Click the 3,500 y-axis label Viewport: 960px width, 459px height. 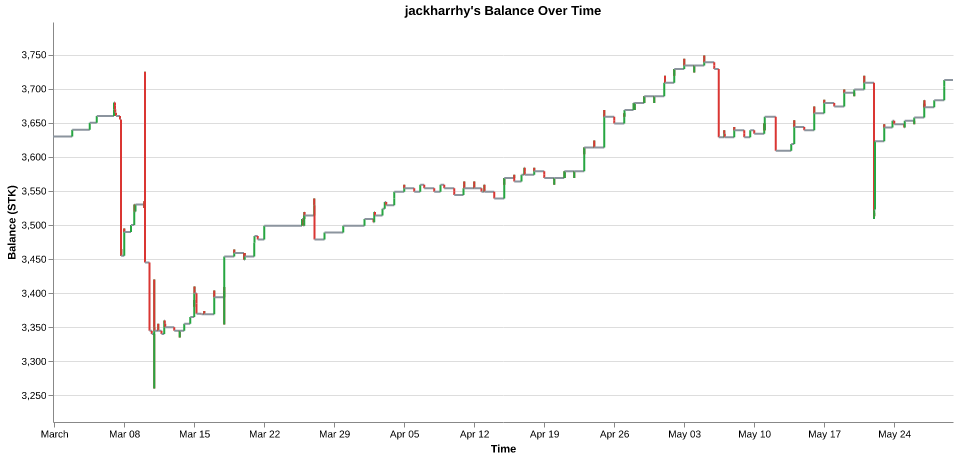point(34,226)
